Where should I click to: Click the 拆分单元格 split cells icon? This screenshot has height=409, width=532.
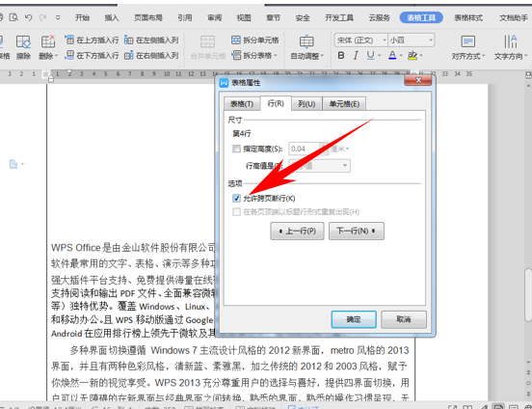pyautogui.click(x=255, y=41)
